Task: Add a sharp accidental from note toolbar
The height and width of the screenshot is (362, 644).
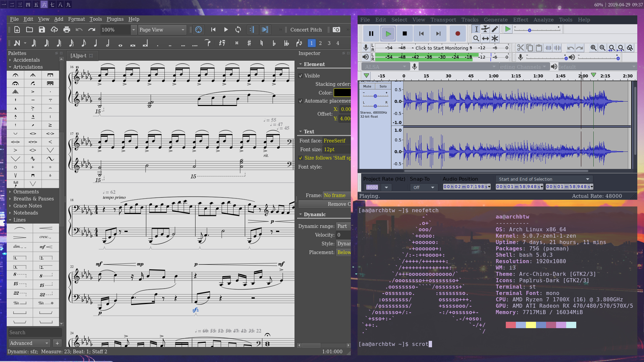Action: (249, 43)
